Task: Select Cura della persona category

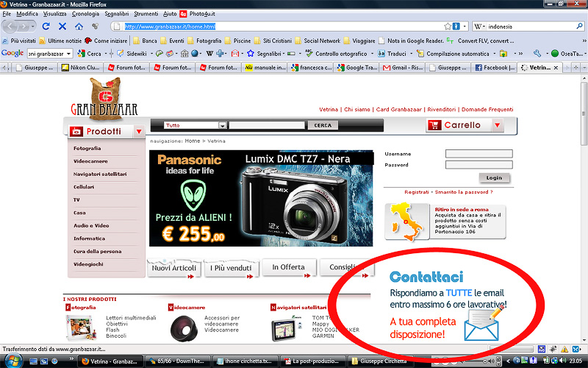Action: click(98, 251)
